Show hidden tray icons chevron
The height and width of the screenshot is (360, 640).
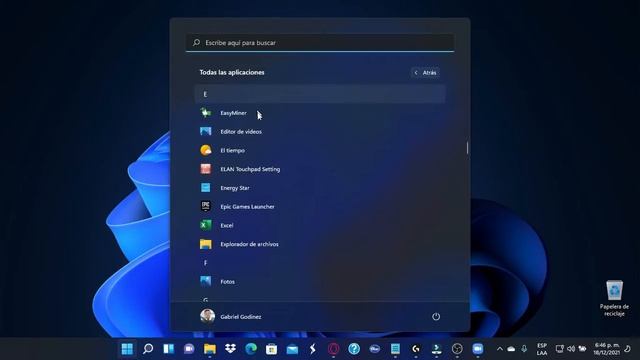coord(500,349)
